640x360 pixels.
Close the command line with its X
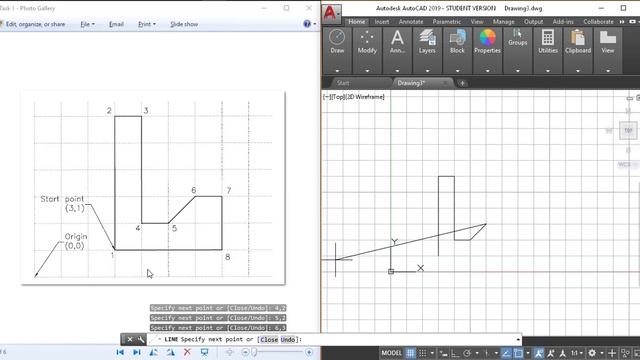pyautogui.click(x=130, y=339)
